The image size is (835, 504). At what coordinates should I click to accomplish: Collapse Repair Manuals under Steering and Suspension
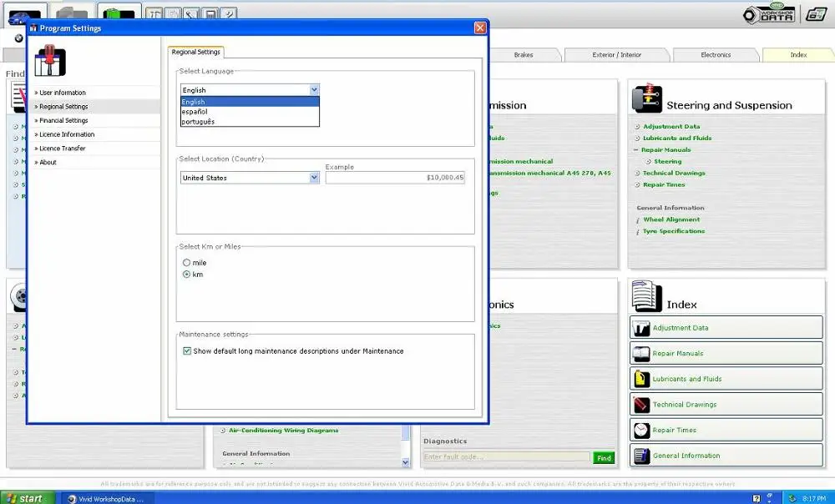point(635,150)
